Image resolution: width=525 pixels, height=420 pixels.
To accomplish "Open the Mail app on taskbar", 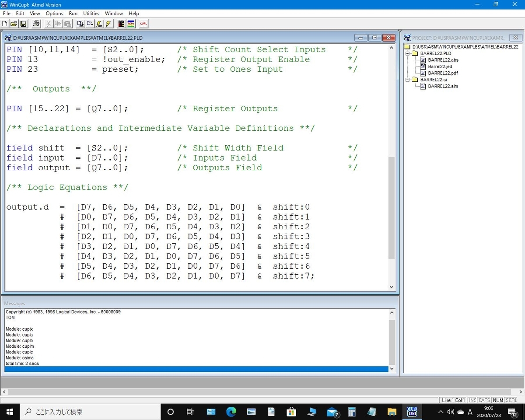I will click(332, 412).
